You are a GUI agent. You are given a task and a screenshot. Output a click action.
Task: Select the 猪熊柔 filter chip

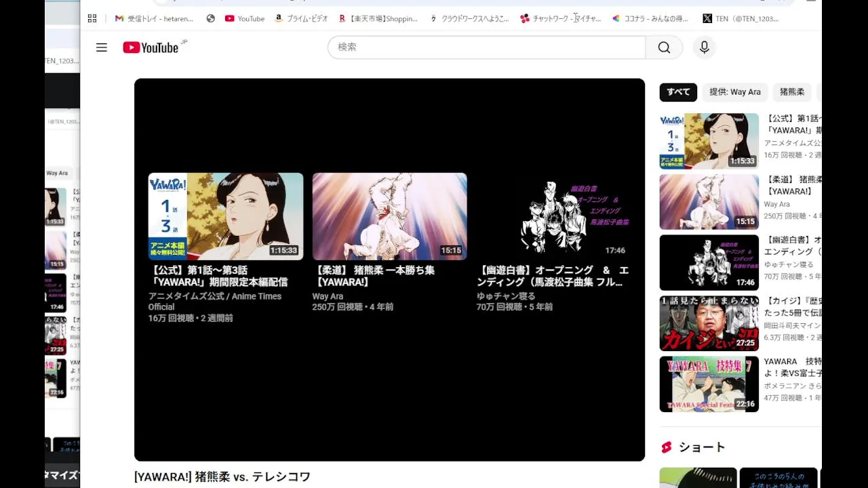(x=792, y=92)
